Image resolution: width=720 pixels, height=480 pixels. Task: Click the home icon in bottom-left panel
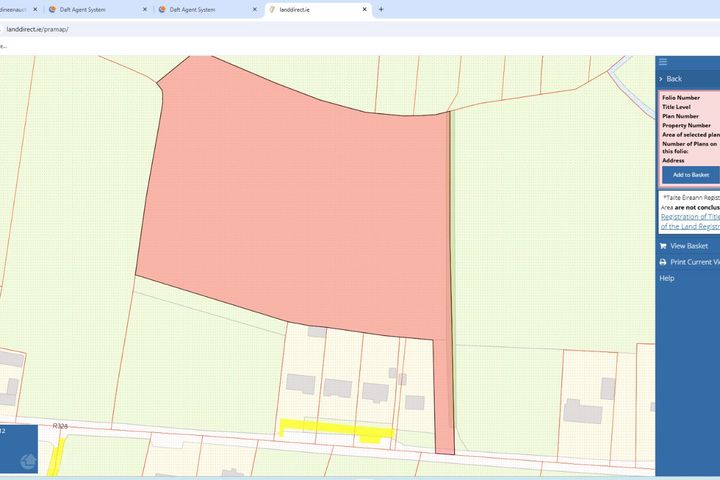pyautogui.click(x=28, y=461)
